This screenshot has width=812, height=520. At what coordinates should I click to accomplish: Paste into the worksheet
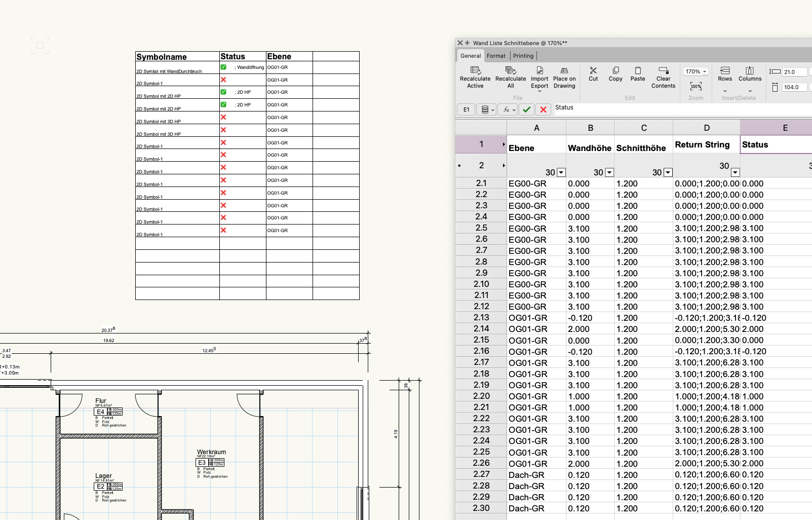638,71
